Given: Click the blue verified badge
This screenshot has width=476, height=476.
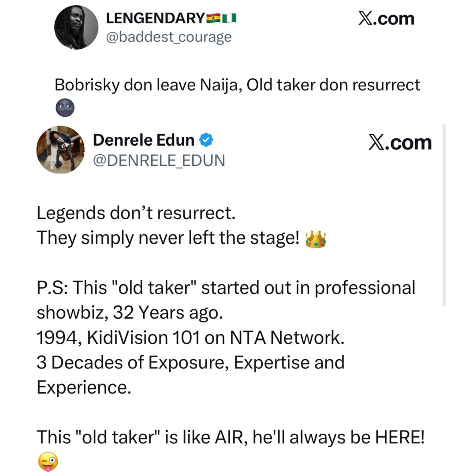Looking at the screenshot, I should click(206, 140).
